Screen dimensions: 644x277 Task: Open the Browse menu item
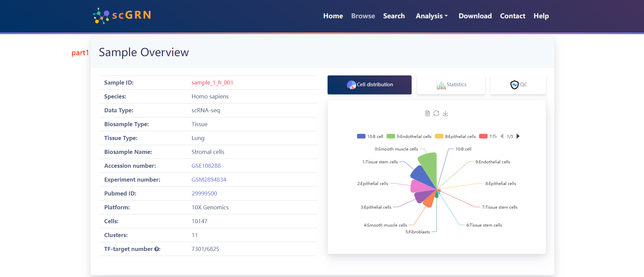pos(363,16)
